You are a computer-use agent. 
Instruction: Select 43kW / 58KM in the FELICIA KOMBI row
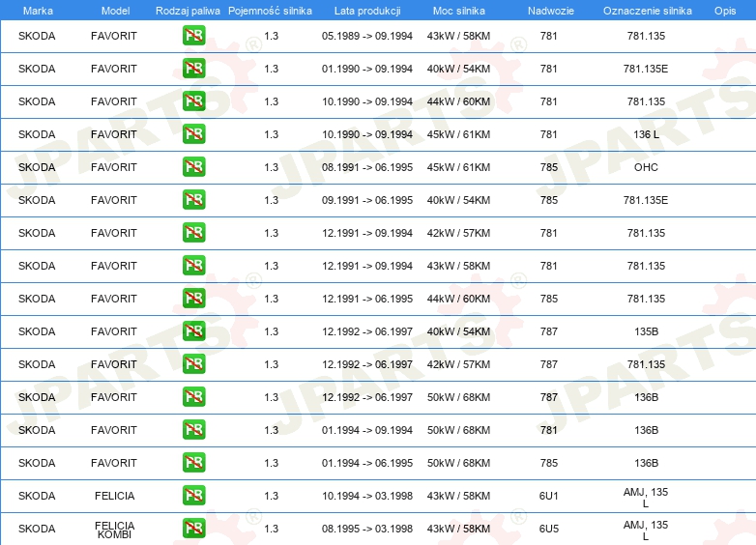[x=458, y=529]
